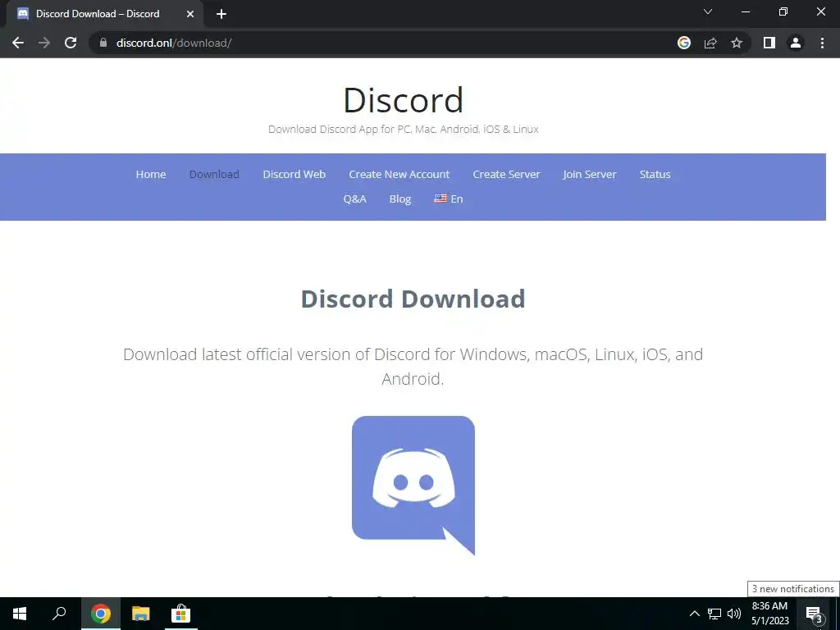
Task: Check the Status page link
Action: coord(655,174)
